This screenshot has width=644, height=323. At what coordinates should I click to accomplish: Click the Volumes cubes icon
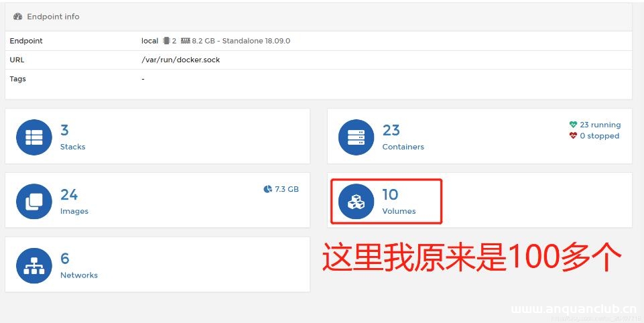356,201
